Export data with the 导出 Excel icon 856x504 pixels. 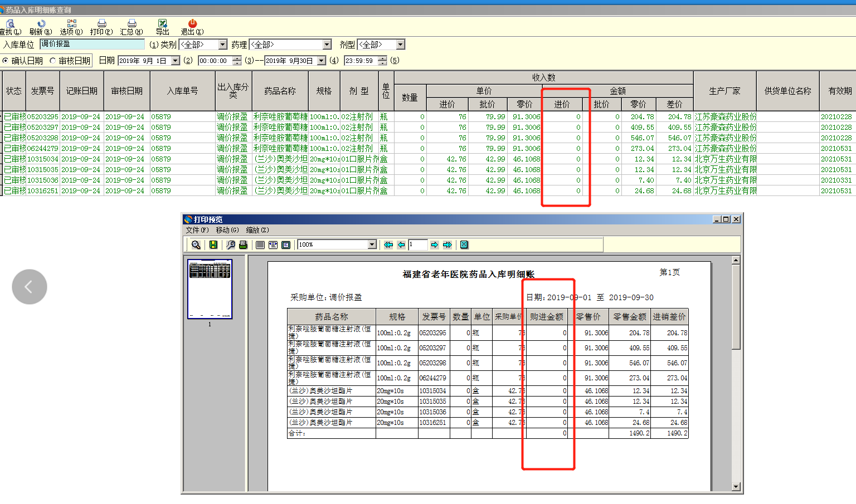pos(162,24)
